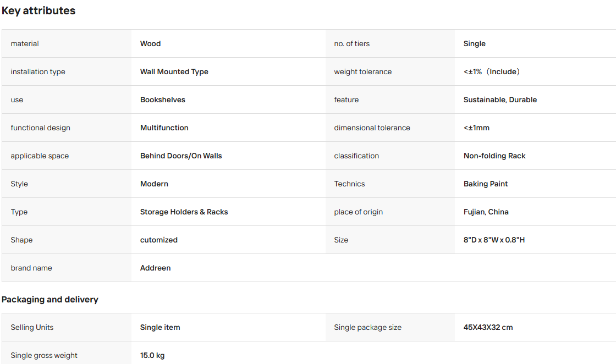Select the Bookshelves use value
This screenshot has width=616, height=364.
click(163, 100)
